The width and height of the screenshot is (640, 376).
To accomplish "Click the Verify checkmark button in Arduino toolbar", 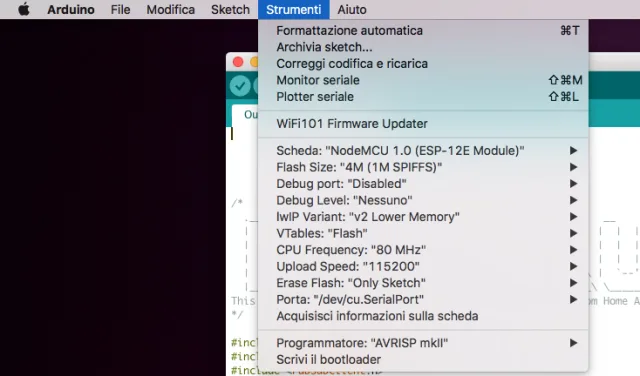I will point(240,86).
